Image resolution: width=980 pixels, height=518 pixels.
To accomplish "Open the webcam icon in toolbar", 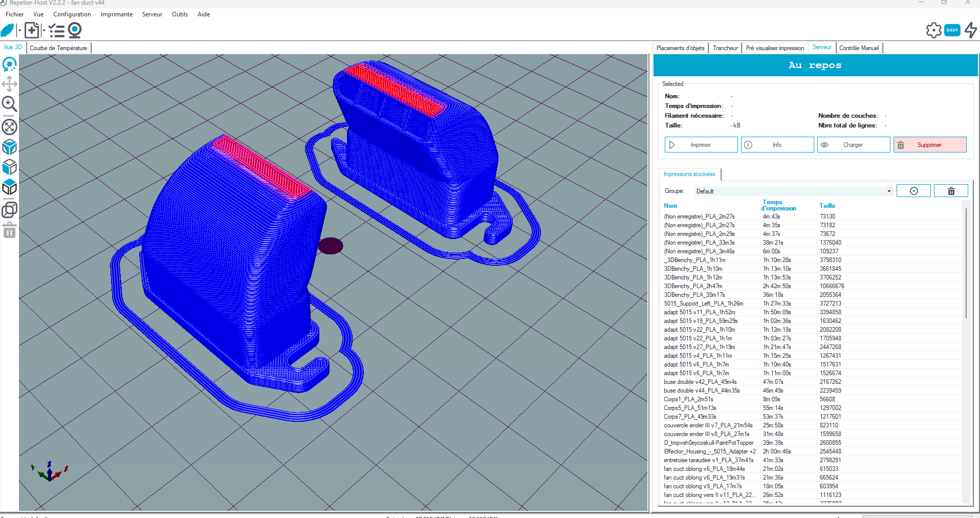I will click(x=75, y=30).
